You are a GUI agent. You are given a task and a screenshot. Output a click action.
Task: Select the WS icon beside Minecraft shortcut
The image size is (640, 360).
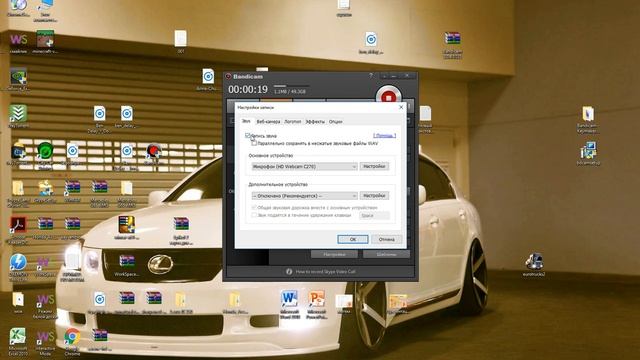[18, 42]
